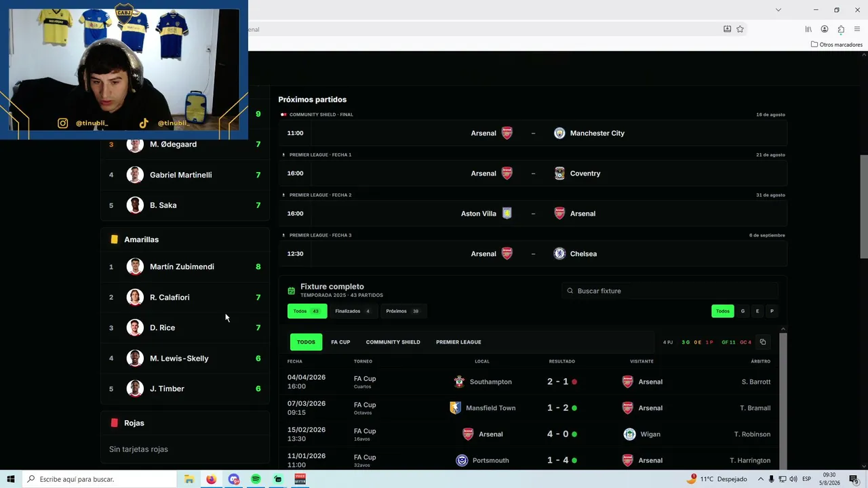Click the RESULTADO column header

point(561,361)
